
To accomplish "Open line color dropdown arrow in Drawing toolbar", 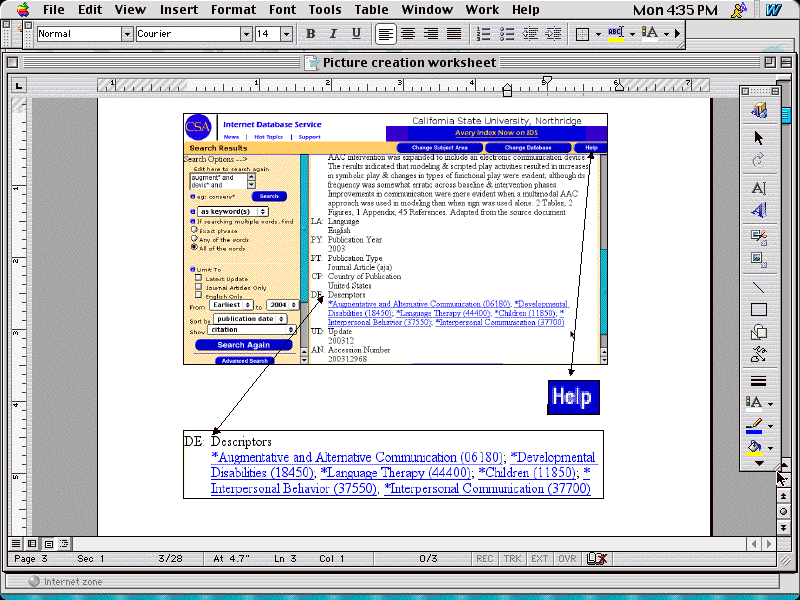I will 770,426.
